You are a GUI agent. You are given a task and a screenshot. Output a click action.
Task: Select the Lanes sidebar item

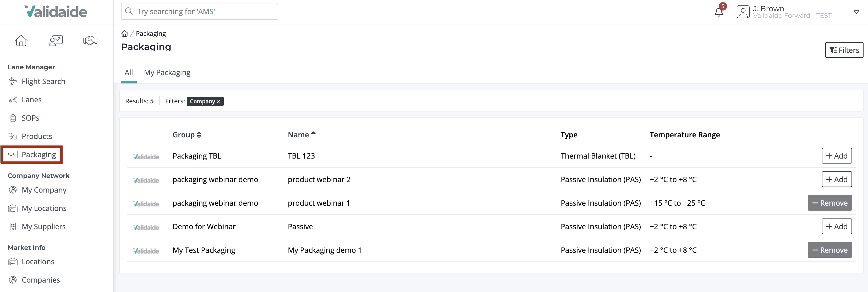[32, 99]
